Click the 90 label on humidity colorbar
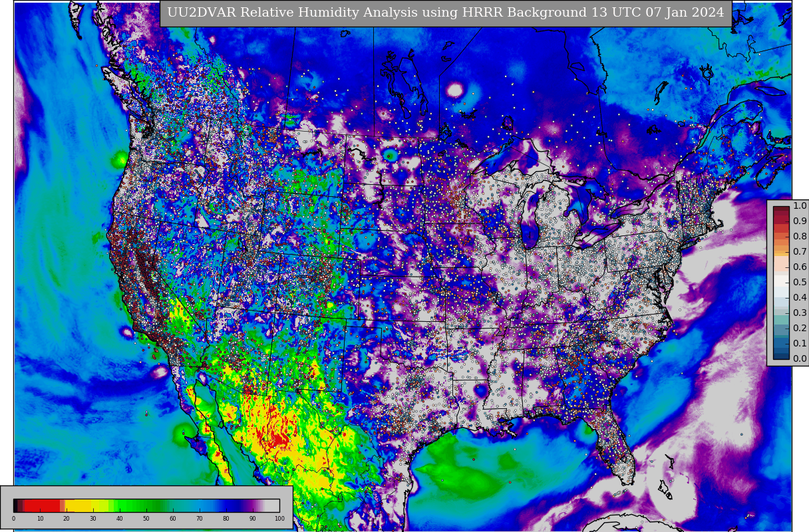 253,519
